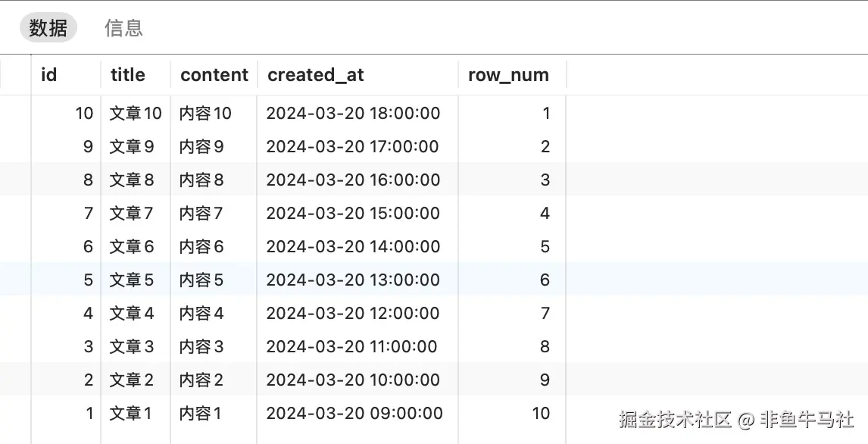
Task: Click the timestamp 2024-03-20 18:00:00
Action: tap(353, 114)
